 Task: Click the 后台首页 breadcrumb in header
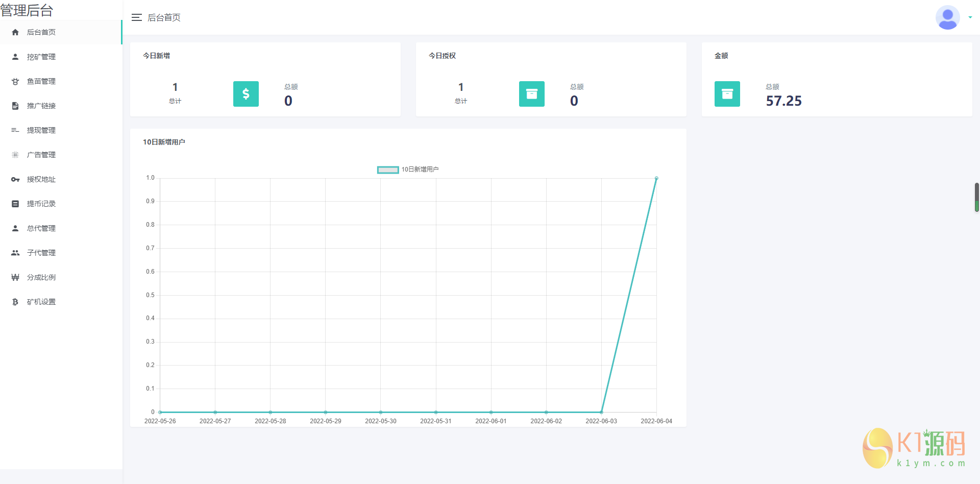[164, 17]
